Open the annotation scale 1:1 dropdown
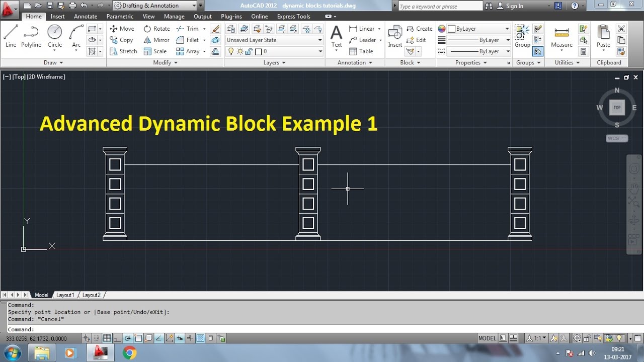 tap(536, 338)
